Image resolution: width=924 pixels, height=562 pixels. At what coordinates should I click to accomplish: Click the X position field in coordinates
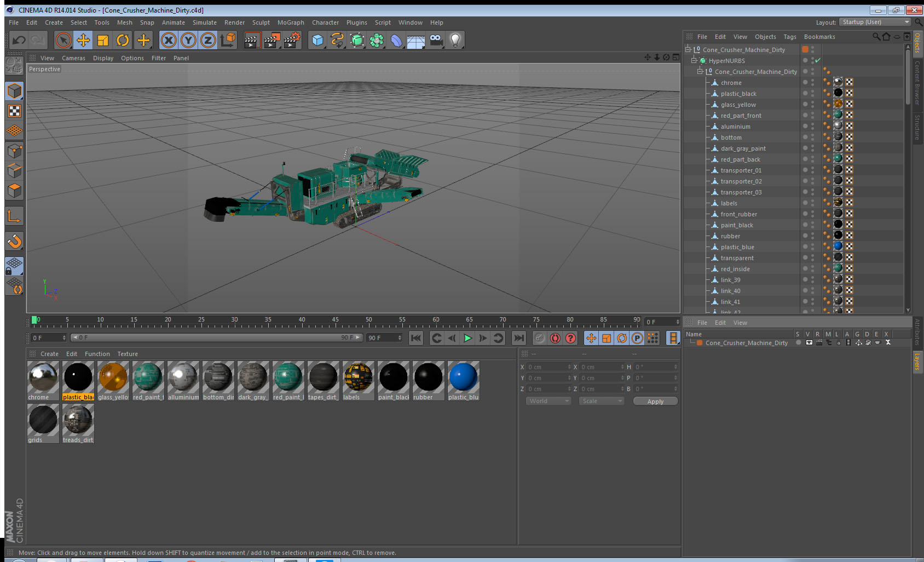point(548,367)
